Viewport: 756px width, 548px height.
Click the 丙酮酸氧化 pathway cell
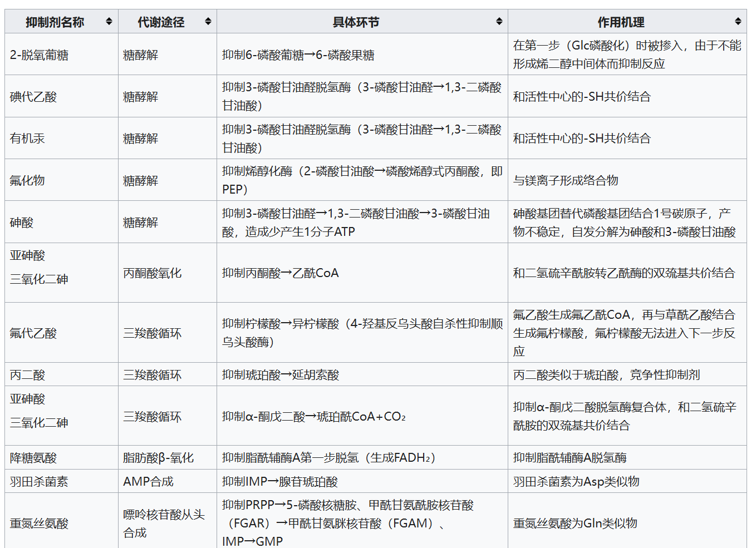(x=152, y=273)
